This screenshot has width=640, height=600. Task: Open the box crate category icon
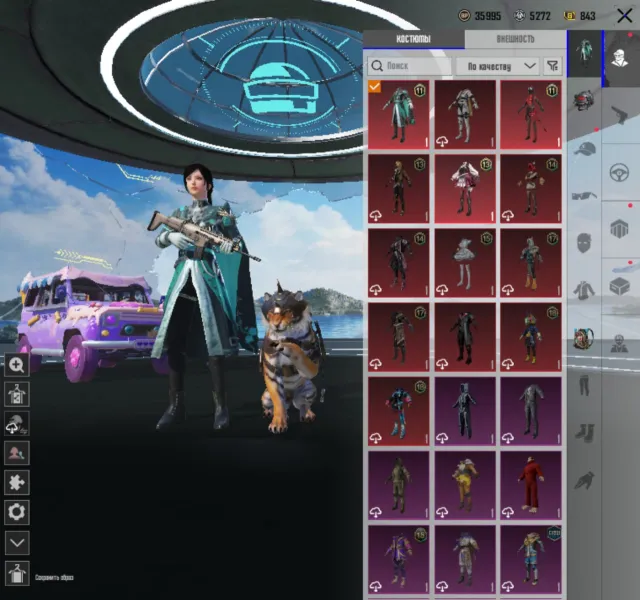point(620,286)
